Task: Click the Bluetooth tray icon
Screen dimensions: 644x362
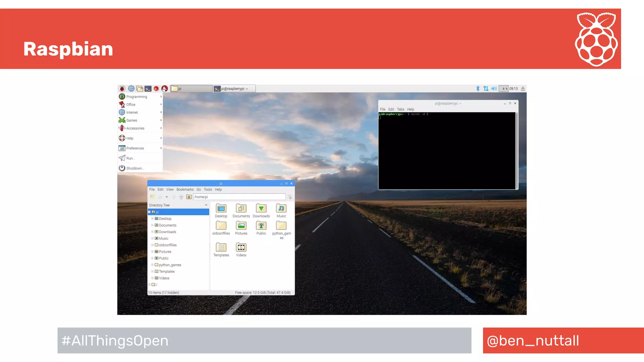Action: [478, 89]
